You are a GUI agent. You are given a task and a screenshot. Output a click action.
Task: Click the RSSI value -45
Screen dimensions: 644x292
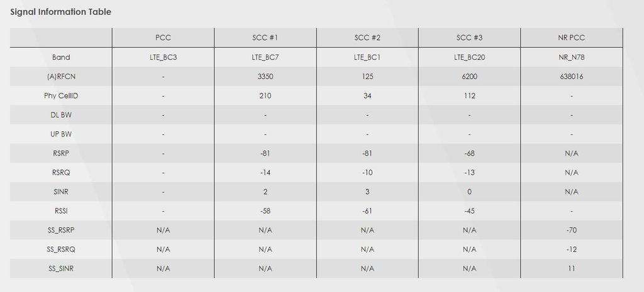(x=469, y=211)
